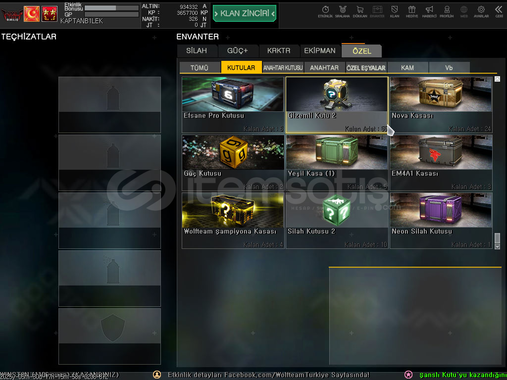This screenshot has height=380, width=507.
Task: Open the Haberci megaphone icon
Action: point(429,11)
